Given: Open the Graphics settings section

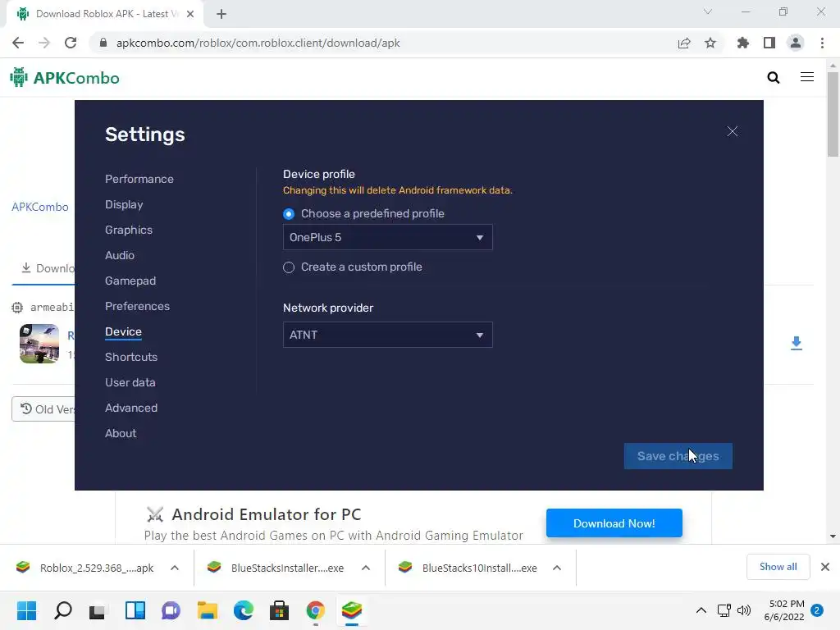Looking at the screenshot, I should point(129,230).
